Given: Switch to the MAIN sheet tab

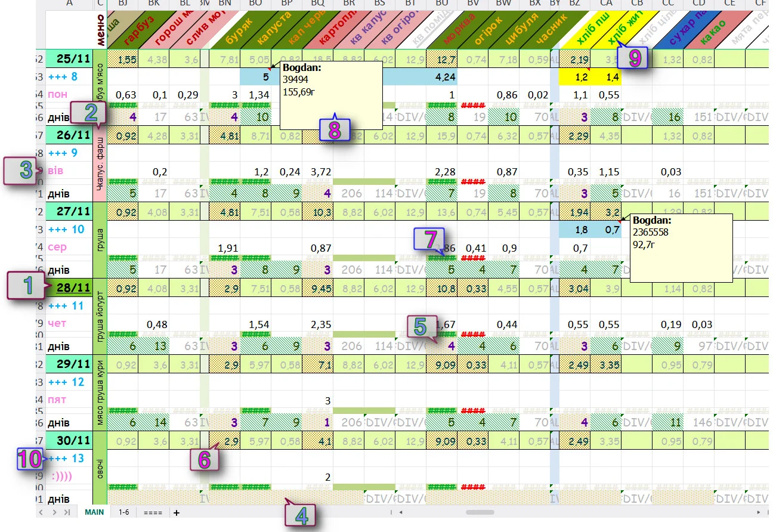Looking at the screenshot, I should [x=94, y=512].
